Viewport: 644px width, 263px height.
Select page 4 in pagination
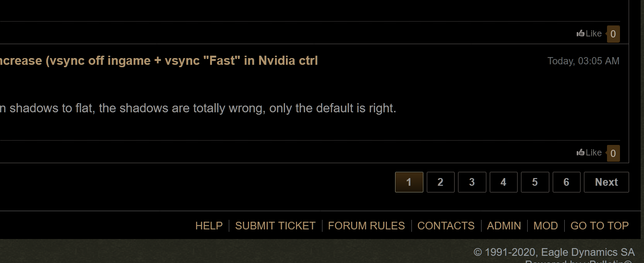(x=503, y=182)
